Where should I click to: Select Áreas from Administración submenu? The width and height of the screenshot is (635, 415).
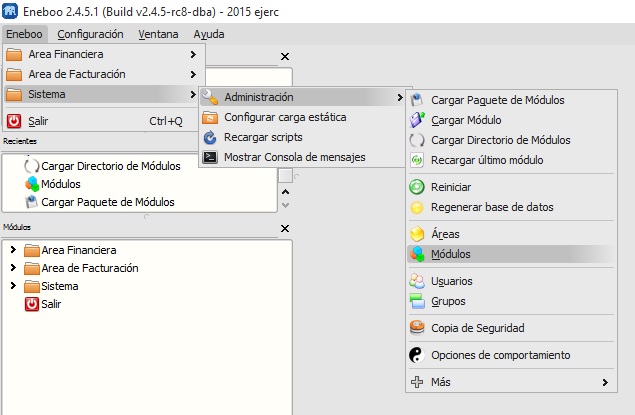pyautogui.click(x=511, y=234)
